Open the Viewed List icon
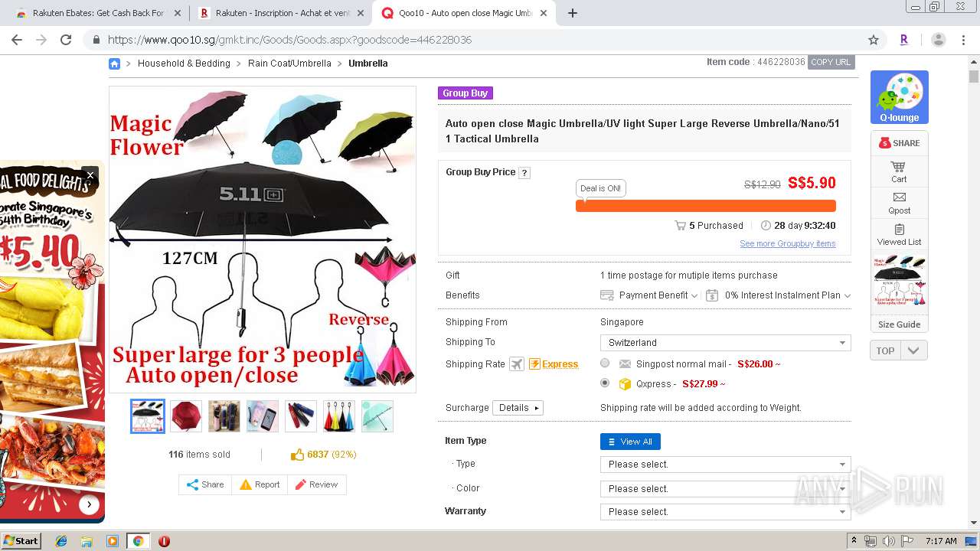Image resolution: width=980 pixels, height=551 pixels. 899,235
